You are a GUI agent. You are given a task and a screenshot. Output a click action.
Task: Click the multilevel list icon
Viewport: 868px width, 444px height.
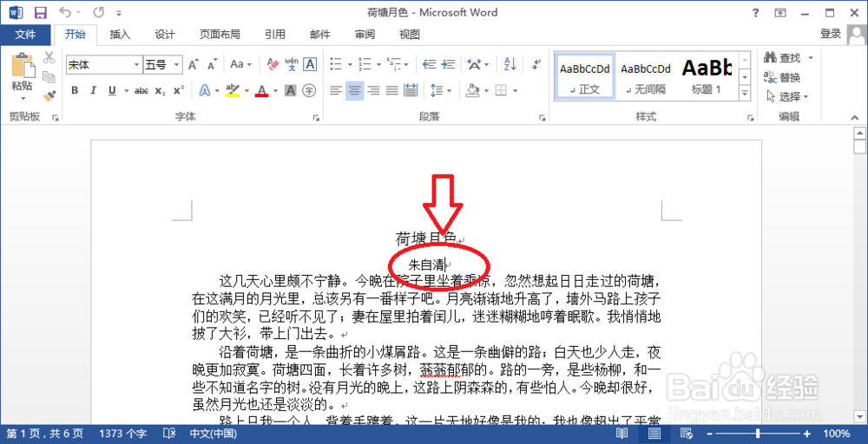point(393,64)
